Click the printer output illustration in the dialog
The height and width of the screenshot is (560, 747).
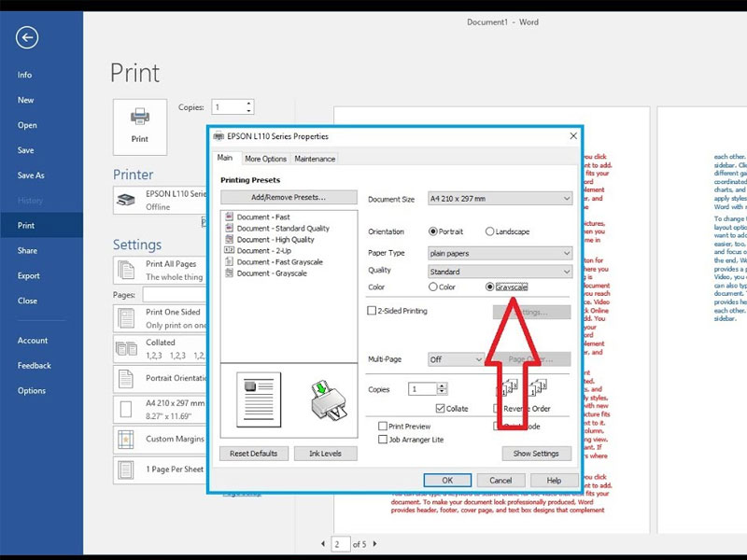[329, 400]
